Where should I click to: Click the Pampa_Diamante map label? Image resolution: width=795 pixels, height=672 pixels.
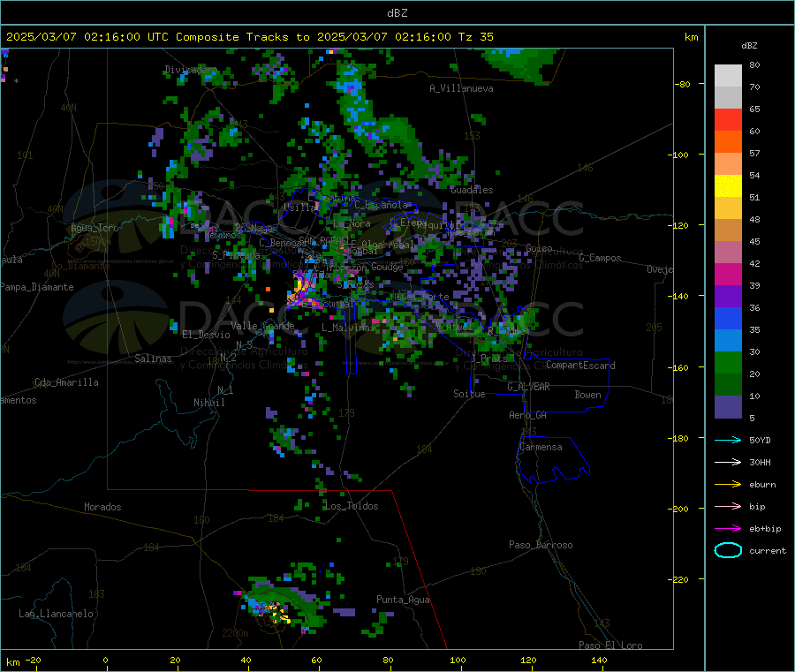pos(37,287)
